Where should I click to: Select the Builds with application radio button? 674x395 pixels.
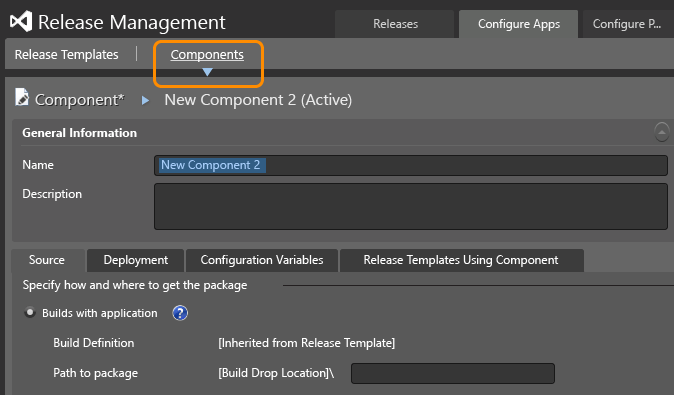(30, 312)
